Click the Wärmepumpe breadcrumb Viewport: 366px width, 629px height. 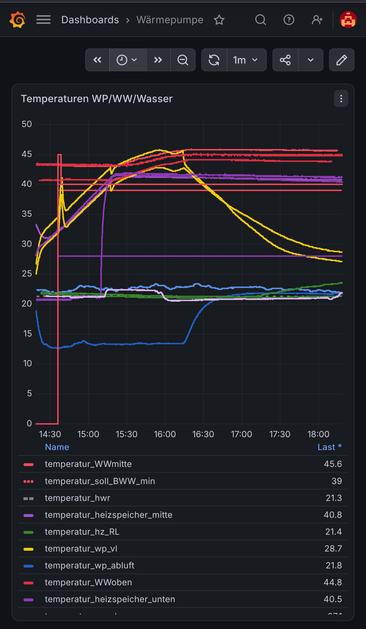(x=170, y=20)
